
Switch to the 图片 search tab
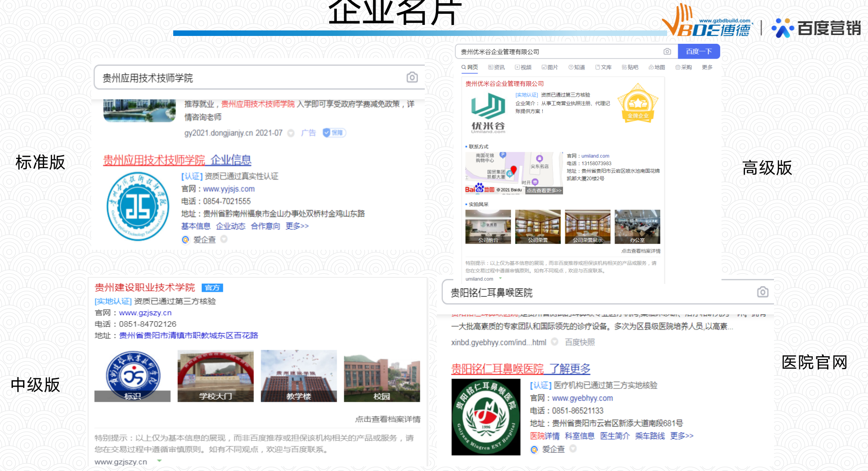(550, 67)
